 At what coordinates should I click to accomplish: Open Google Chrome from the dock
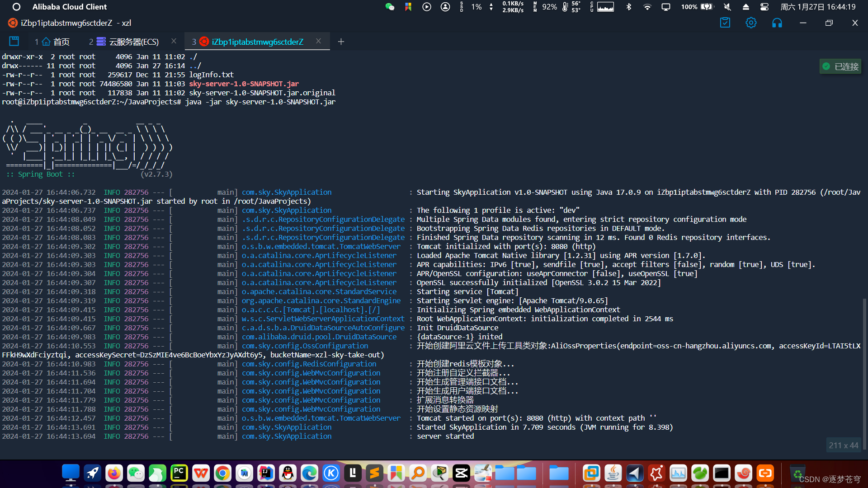(222, 473)
